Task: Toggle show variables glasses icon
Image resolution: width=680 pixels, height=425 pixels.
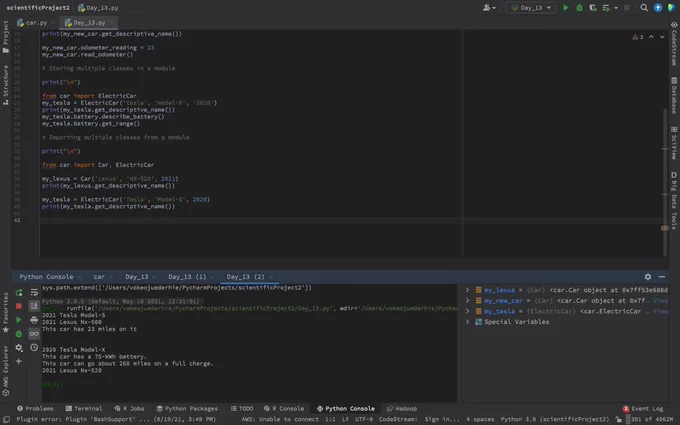Action: 34,334
